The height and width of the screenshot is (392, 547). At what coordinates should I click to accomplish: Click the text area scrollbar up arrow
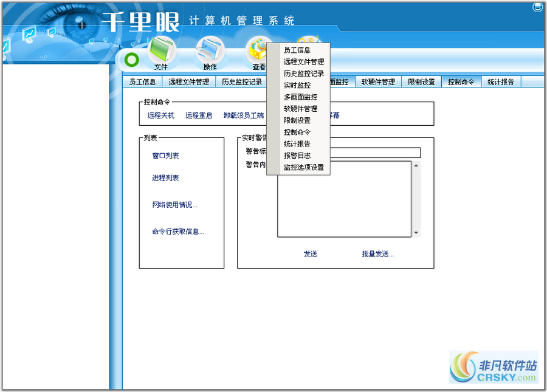416,165
